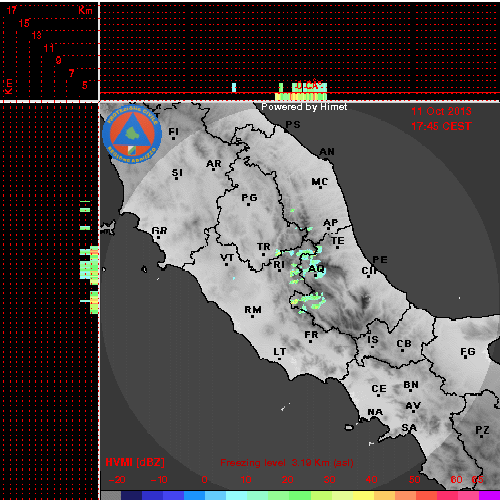500x500 pixels.
Task: Click the '0' dBZ scale value
Action: pos(204,480)
